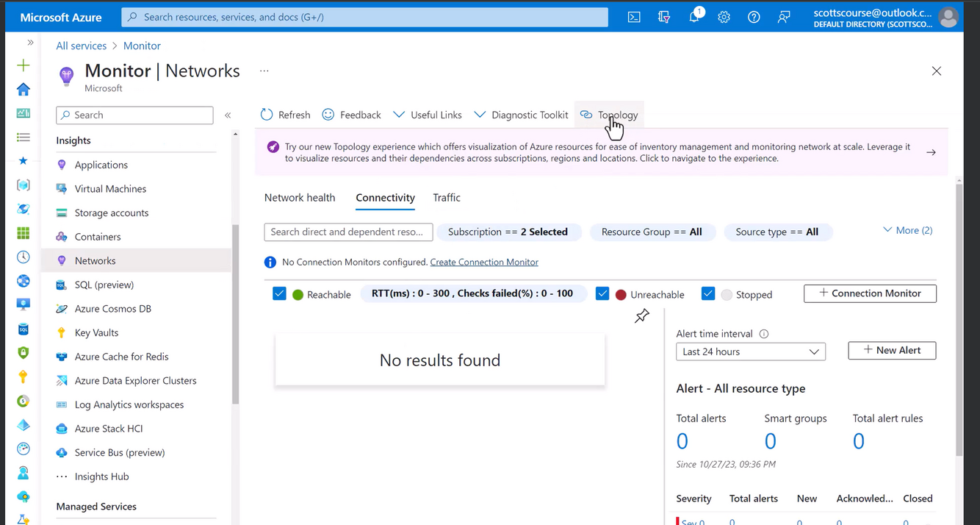Select the Connectivity tab
The height and width of the screenshot is (525, 980).
point(386,197)
